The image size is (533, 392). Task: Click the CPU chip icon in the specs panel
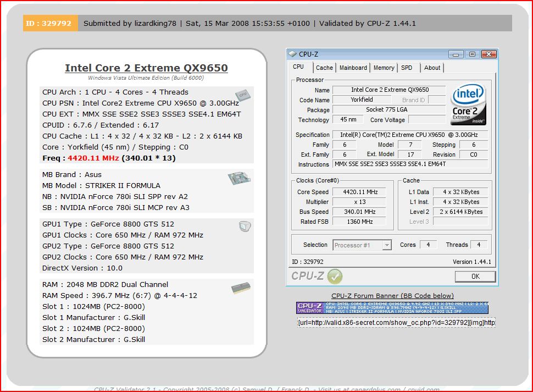click(x=243, y=95)
